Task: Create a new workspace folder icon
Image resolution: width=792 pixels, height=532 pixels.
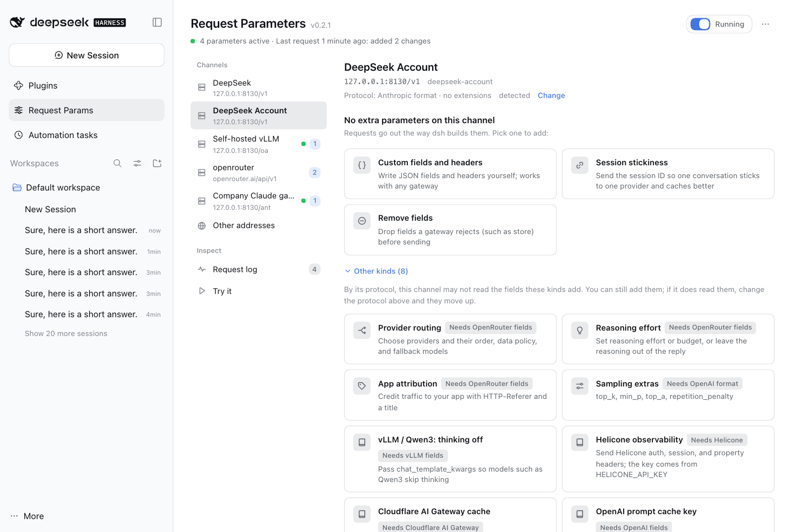Action: [x=157, y=163]
